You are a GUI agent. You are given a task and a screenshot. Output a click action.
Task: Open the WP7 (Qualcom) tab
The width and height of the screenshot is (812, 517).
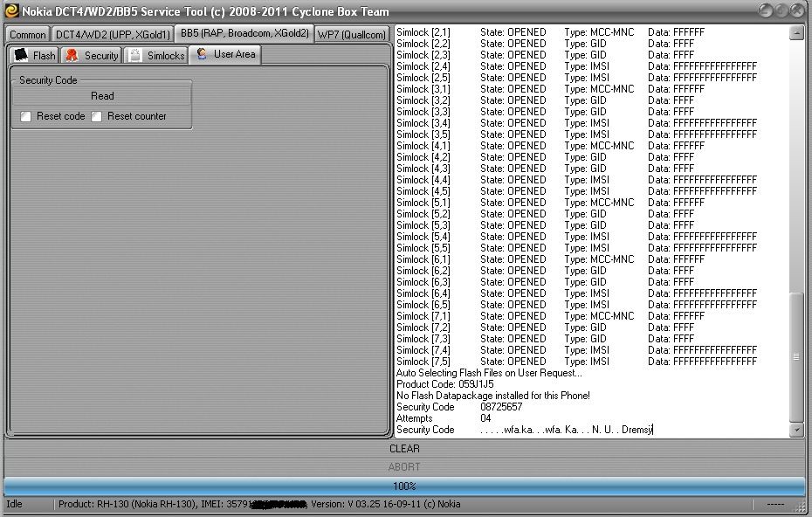(351, 35)
